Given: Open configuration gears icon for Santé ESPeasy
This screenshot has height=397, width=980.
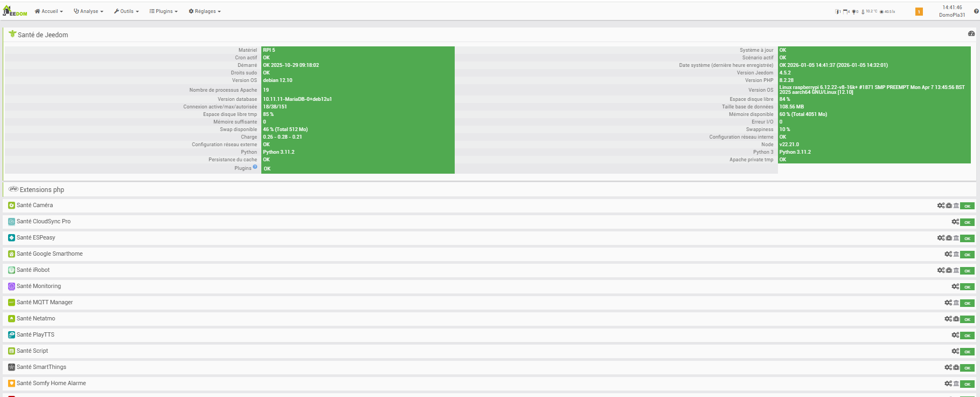Looking at the screenshot, I should coord(941,238).
